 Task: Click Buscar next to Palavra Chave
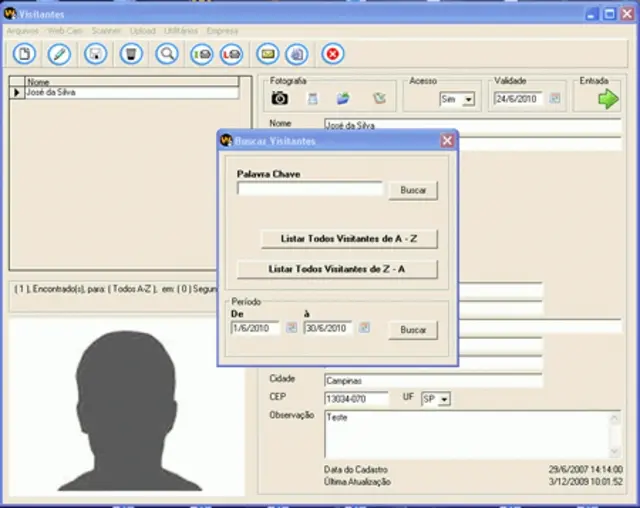pos(413,191)
